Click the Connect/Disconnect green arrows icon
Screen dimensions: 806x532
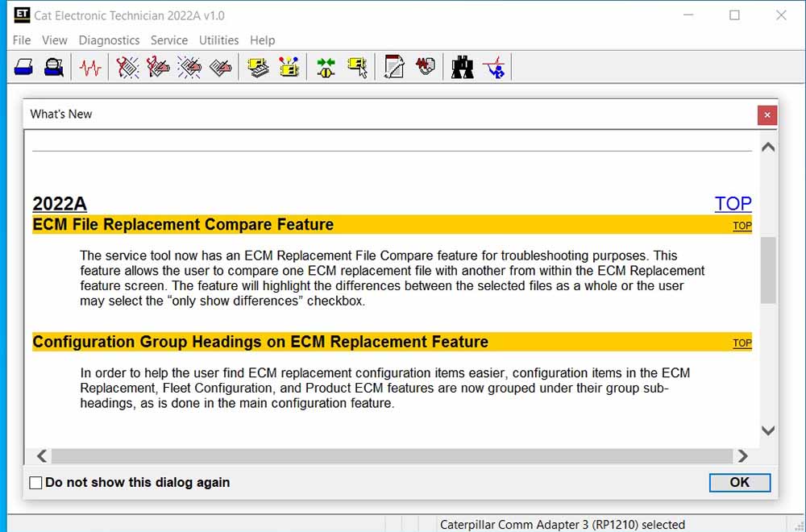pos(326,68)
